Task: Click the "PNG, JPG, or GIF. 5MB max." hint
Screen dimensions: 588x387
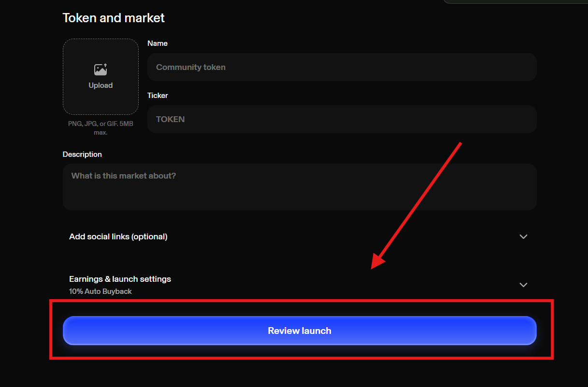Action: click(100, 128)
